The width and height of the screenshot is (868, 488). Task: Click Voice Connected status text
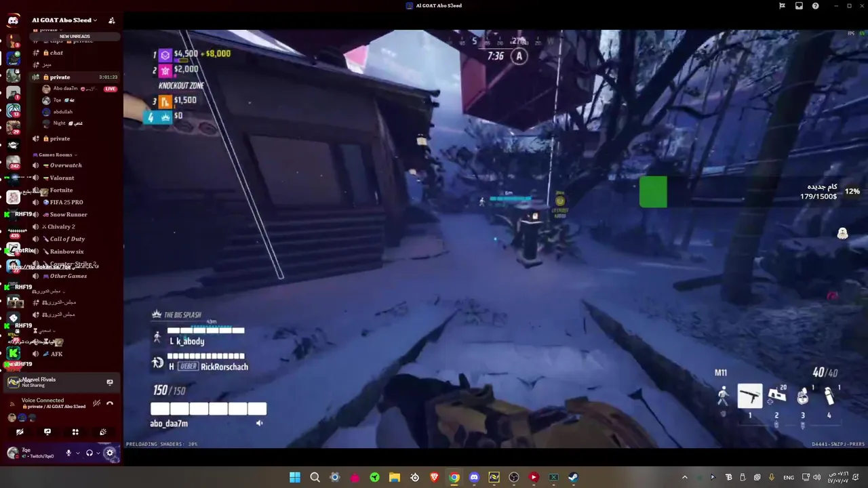[43, 400]
